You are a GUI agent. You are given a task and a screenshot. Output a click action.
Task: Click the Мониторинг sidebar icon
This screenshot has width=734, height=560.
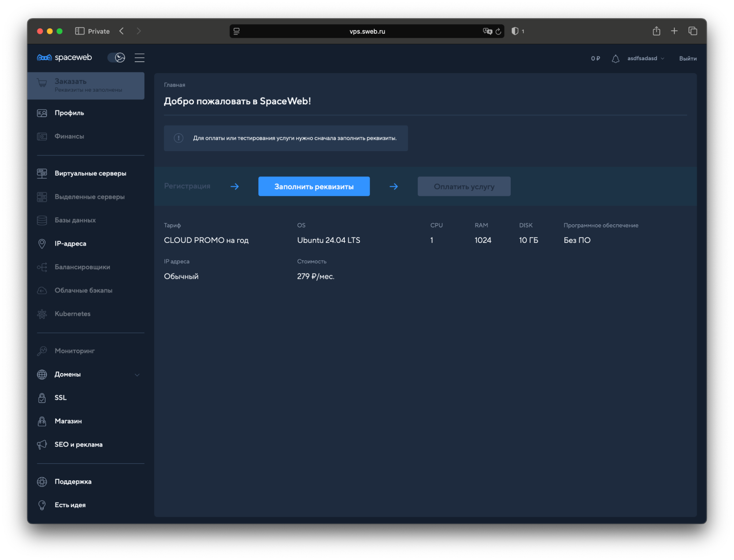coord(42,351)
